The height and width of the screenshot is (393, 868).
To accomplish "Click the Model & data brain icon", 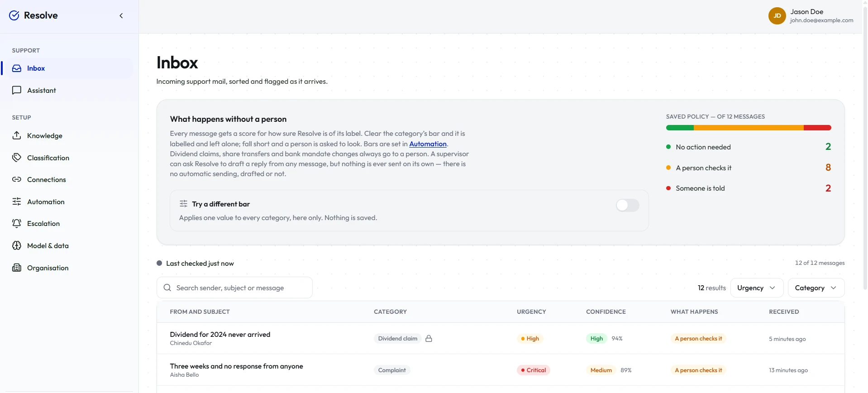I will (17, 245).
